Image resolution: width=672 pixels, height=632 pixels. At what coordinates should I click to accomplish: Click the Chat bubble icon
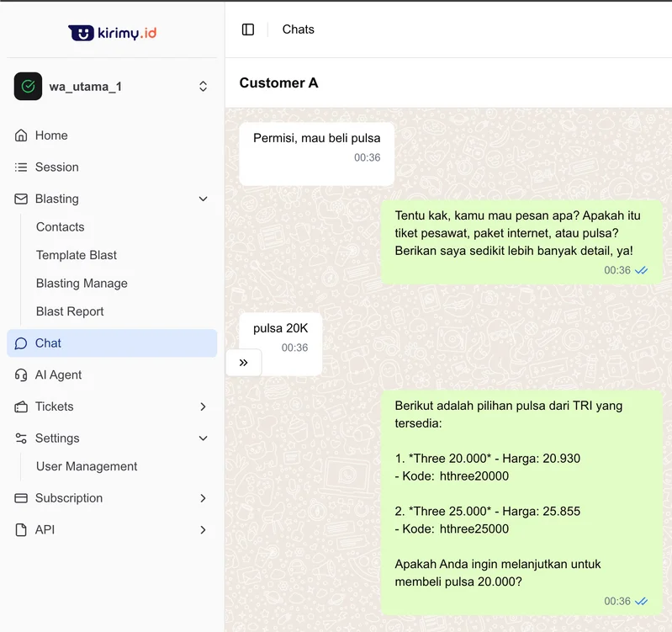pos(21,343)
